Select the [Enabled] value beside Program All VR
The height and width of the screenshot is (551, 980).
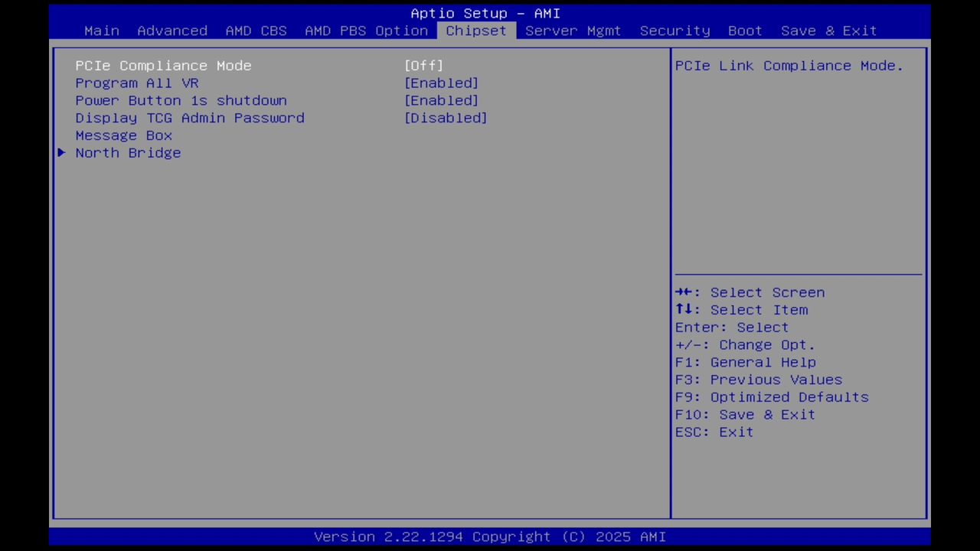(x=441, y=83)
